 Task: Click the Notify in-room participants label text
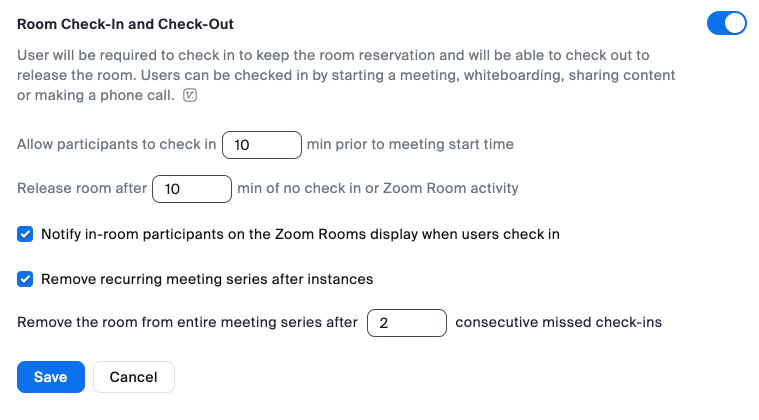(x=300, y=234)
